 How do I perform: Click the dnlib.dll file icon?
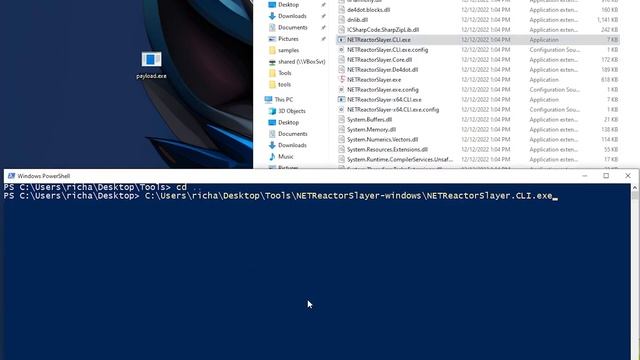(x=342, y=20)
